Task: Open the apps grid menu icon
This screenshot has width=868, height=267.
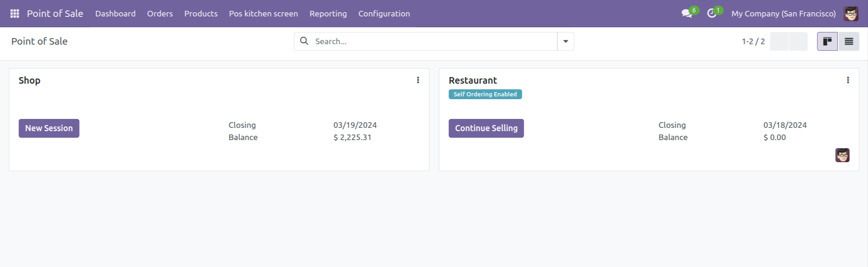Action: click(15, 14)
